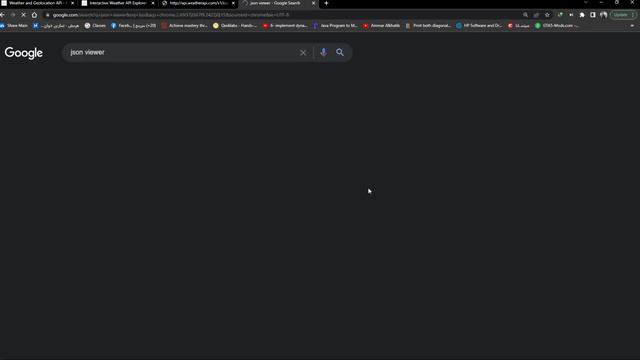Open the Ammar Alkhatib YouTube bookmark

(x=382, y=25)
